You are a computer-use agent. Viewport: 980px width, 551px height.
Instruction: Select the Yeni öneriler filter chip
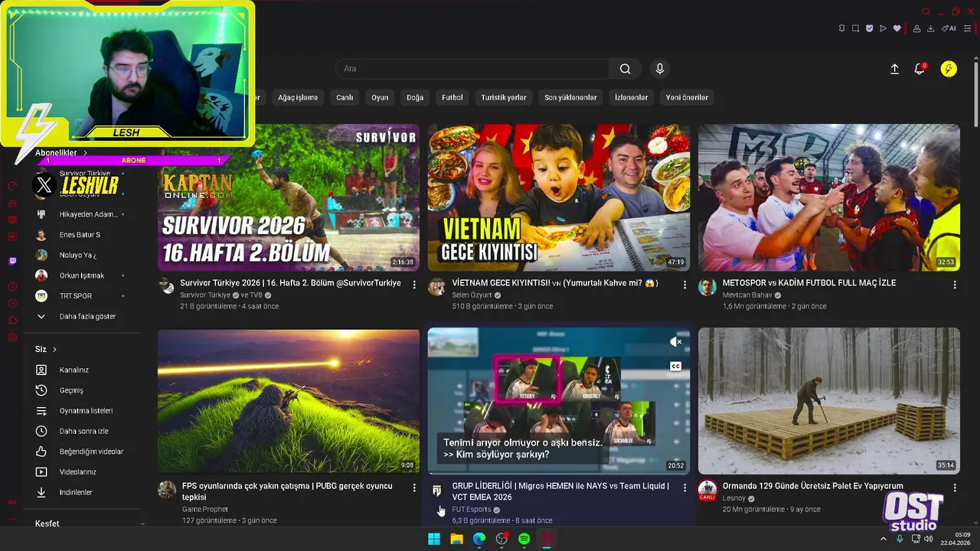coord(688,97)
